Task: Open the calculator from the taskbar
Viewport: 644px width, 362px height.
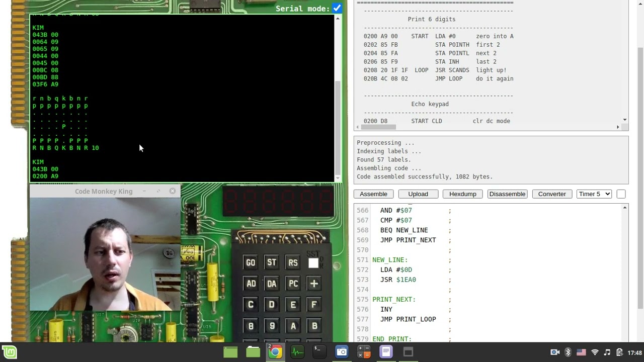Action: pyautogui.click(x=364, y=352)
